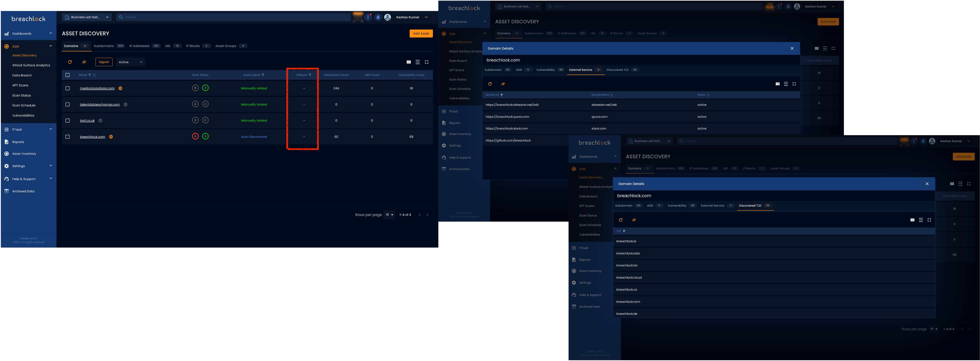
Task: Click globe icon next to medicalsolutions.com
Action: point(120,88)
